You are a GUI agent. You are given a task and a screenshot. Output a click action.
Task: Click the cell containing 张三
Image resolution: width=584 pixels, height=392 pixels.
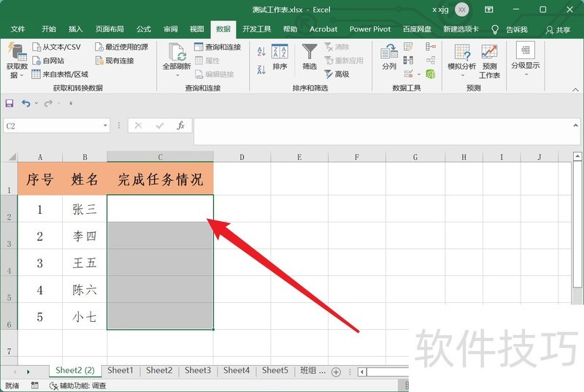coord(85,209)
